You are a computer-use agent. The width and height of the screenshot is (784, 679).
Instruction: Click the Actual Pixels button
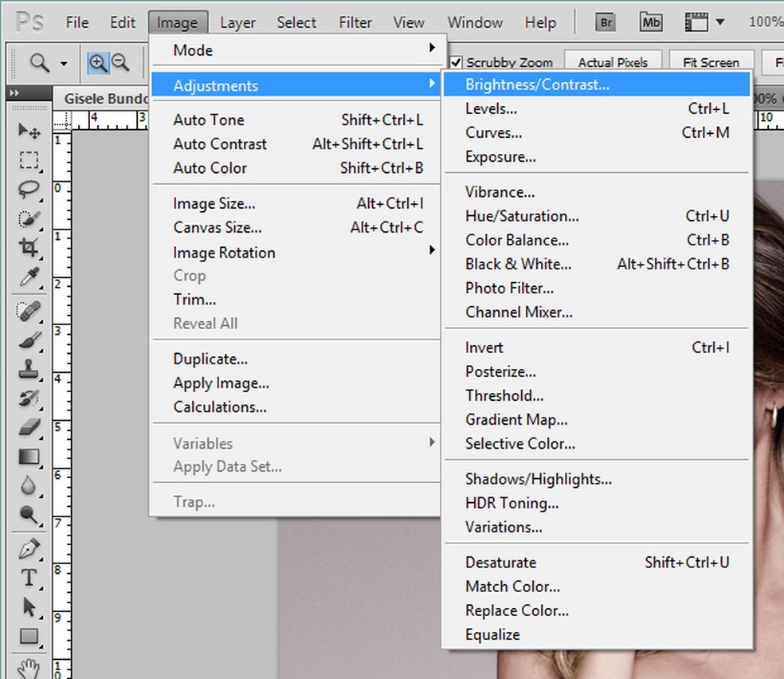(613, 62)
